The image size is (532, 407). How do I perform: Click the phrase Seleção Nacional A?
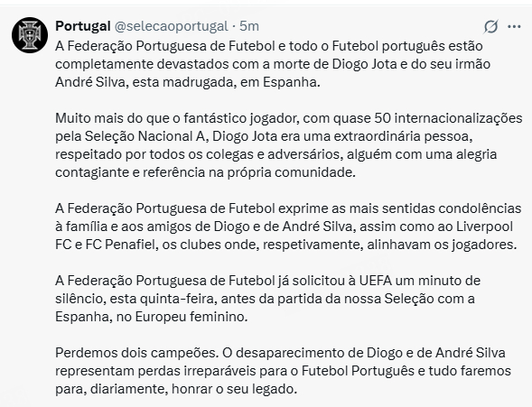click(x=145, y=136)
